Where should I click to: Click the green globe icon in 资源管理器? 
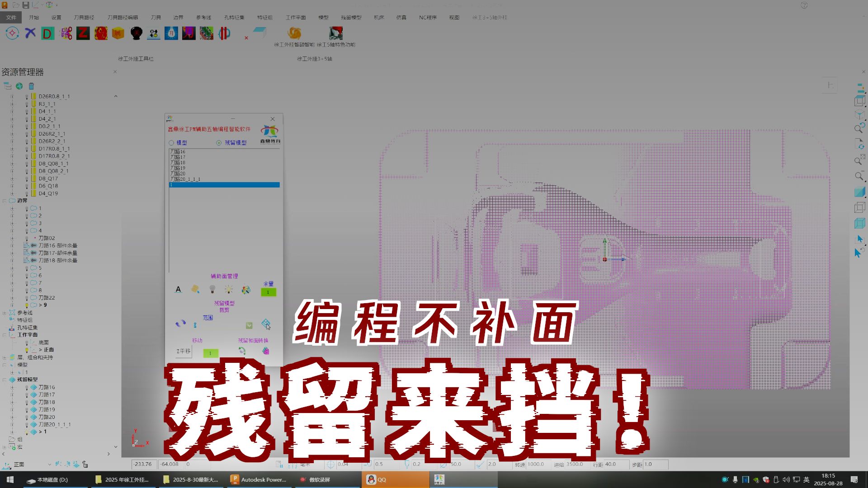(x=19, y=86)
